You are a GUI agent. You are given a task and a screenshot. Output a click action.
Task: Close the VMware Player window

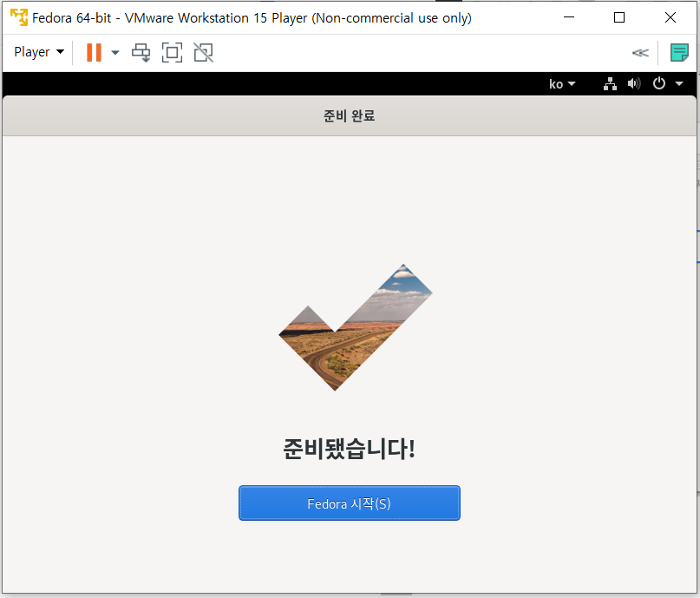tap(671, 17)
